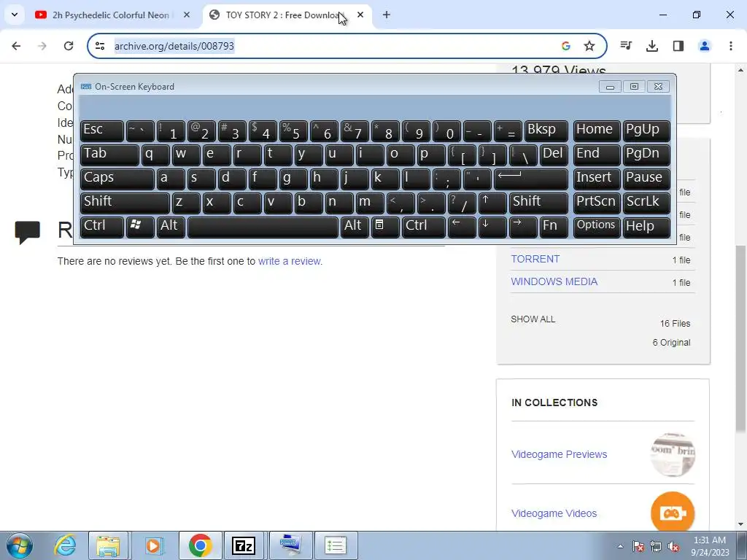Bookmark this page with the star icon
The image size is (747, 560).
pyautogui.click(x=589, y=46)
